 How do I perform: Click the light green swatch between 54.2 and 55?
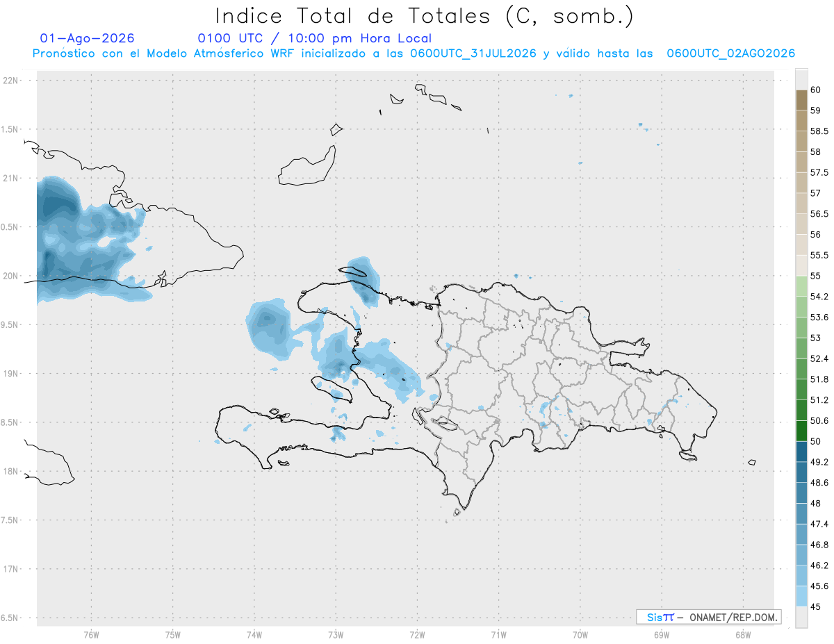pyautogui.click(x=801, y=286)
